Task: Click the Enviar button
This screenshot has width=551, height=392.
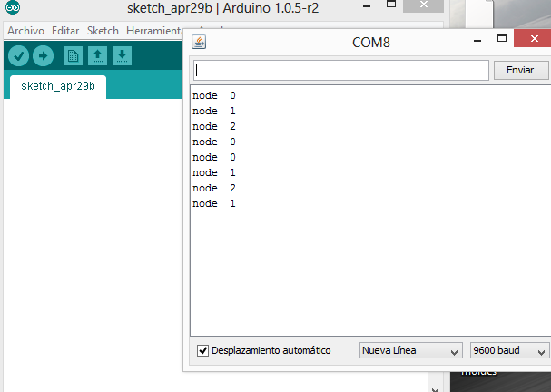Action: point(521,70)
